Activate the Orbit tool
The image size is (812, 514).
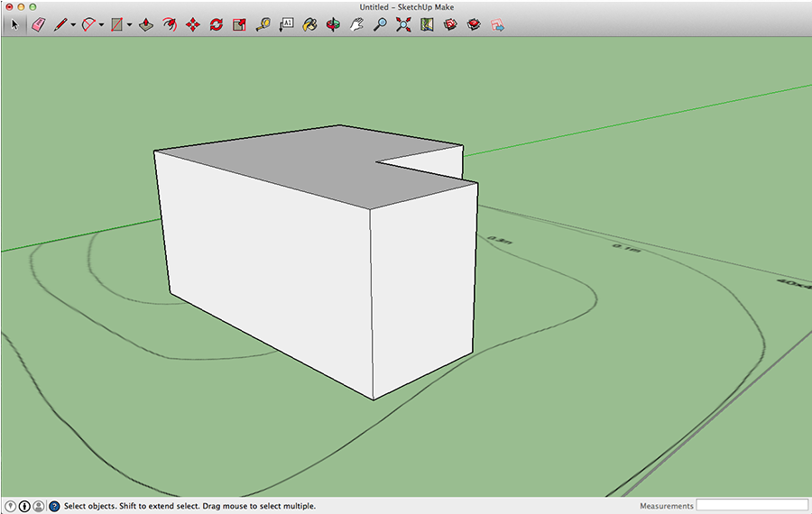tap(333, 24)
